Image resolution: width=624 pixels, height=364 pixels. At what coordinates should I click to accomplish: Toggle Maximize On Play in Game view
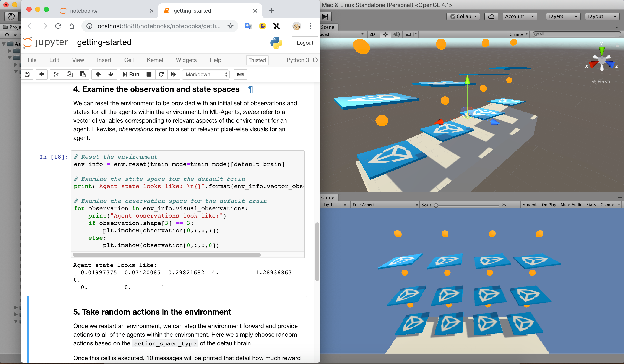pyautogui.click(x=539, y=205)
